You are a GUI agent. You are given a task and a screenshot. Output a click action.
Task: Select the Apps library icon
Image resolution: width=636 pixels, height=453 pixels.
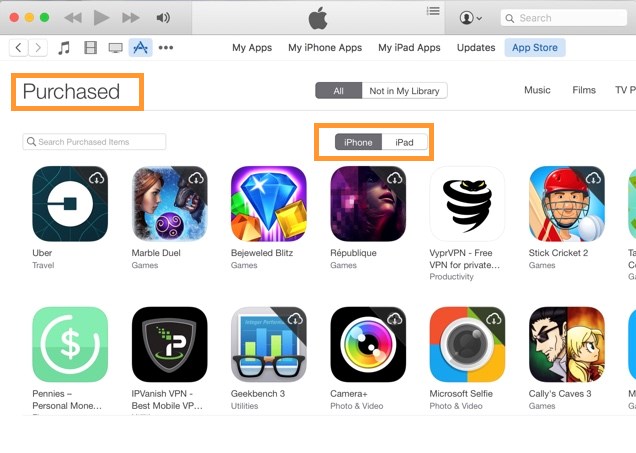[x=140, y=48]
